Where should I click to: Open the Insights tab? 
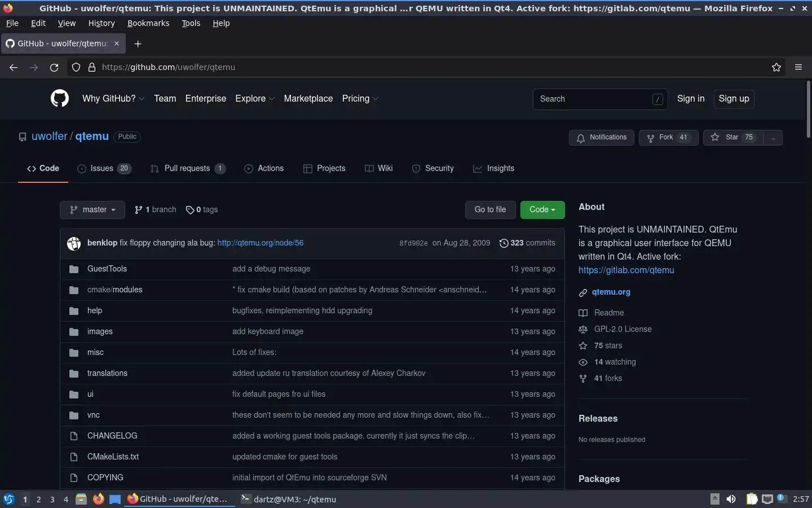pyautogui.click(x=494, y=168)
